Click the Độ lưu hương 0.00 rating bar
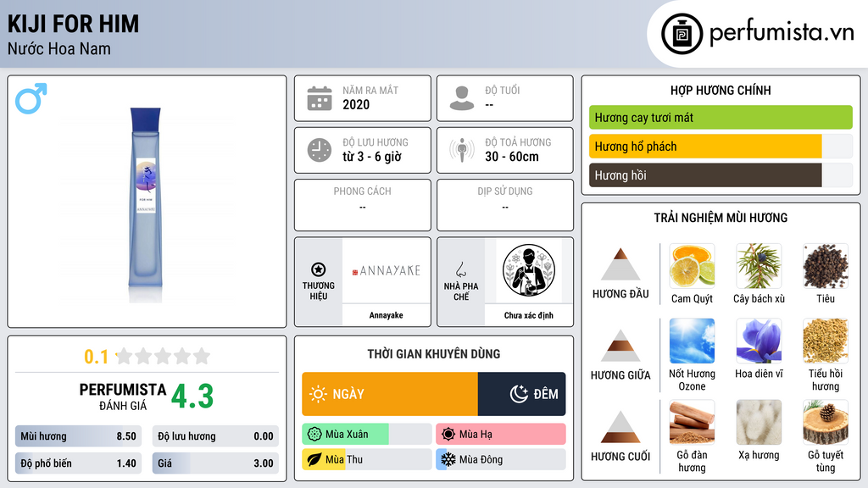Screen dimensions: 868x488 point(215,436)
